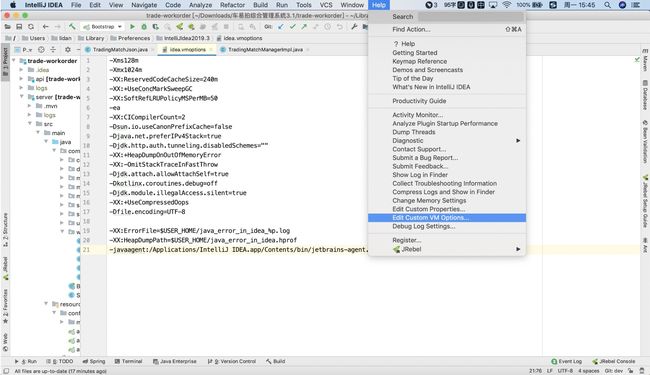Viewport: 650px width, 375px height.
Task: Open Git history clock icon
Action: pos(327,27)
